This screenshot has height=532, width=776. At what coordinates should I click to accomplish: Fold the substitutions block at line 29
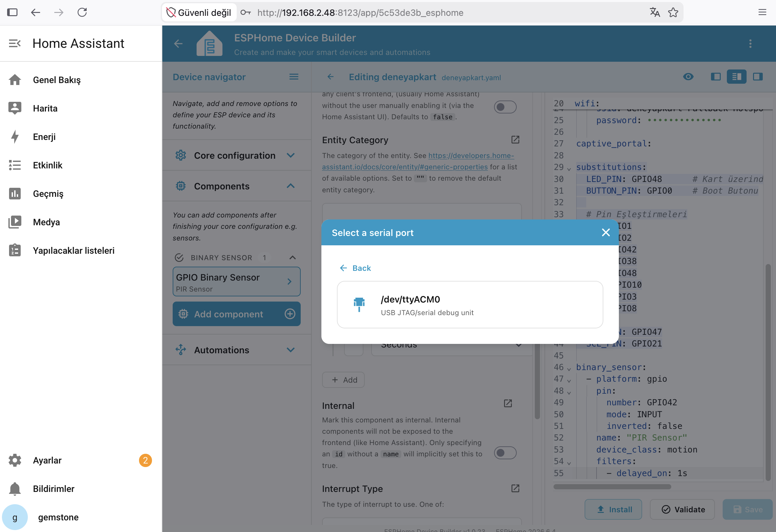[x=569, y=169]
